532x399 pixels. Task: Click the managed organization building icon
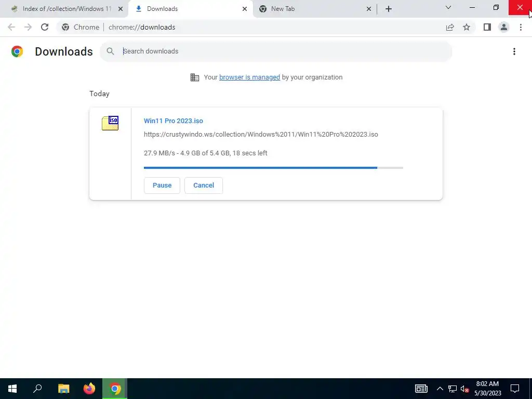coord(195,77)
